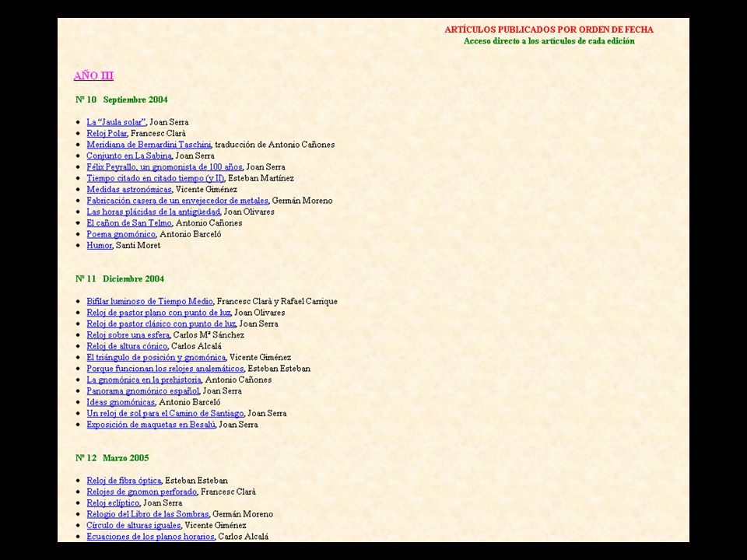Image resolution: width=747 pixels, height=560 pixels.
Task: Click Acceso directo a los artículos subtitle
Action: click(549, 41)
